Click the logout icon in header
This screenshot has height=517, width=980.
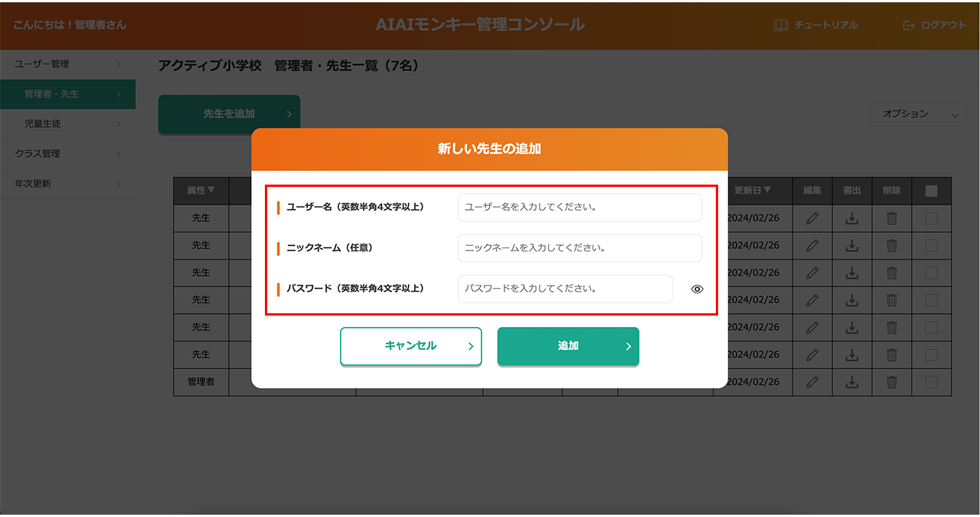(909, 25)
